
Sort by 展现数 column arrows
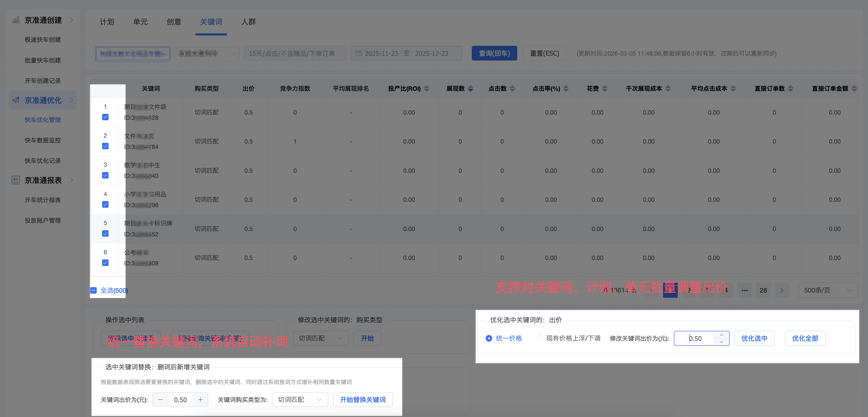pos(471,89)
